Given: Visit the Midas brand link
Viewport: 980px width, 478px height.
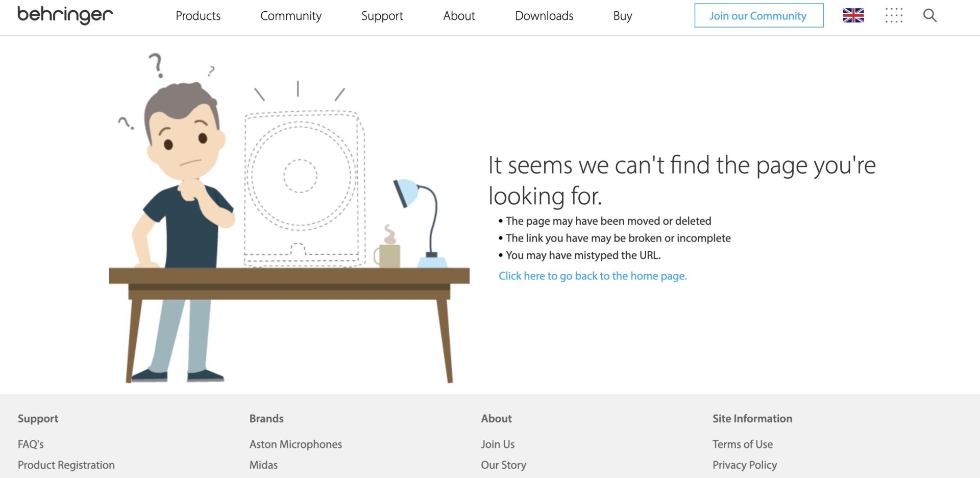Looking at the screenshot, I should (263, 465).
